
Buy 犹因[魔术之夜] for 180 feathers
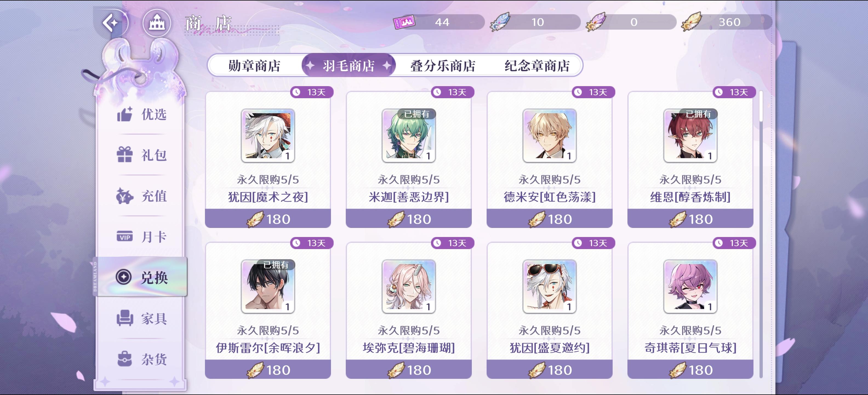coord(268,219)
